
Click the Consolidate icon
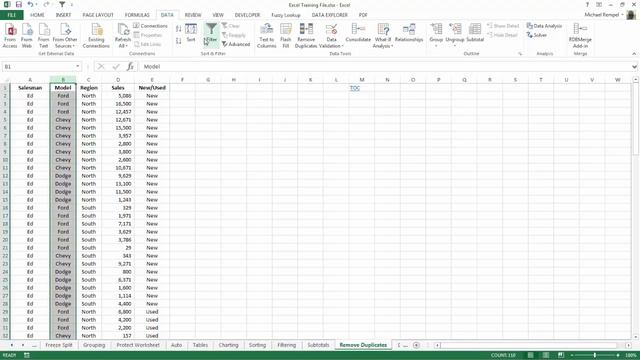tap(358, 33)
